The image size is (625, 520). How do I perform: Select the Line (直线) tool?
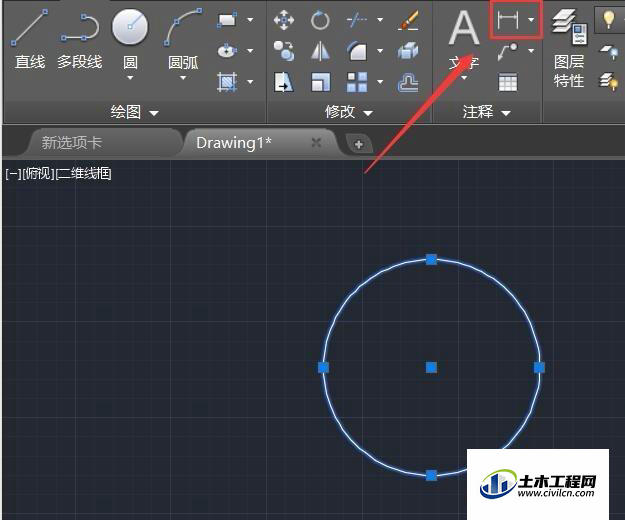29,40
